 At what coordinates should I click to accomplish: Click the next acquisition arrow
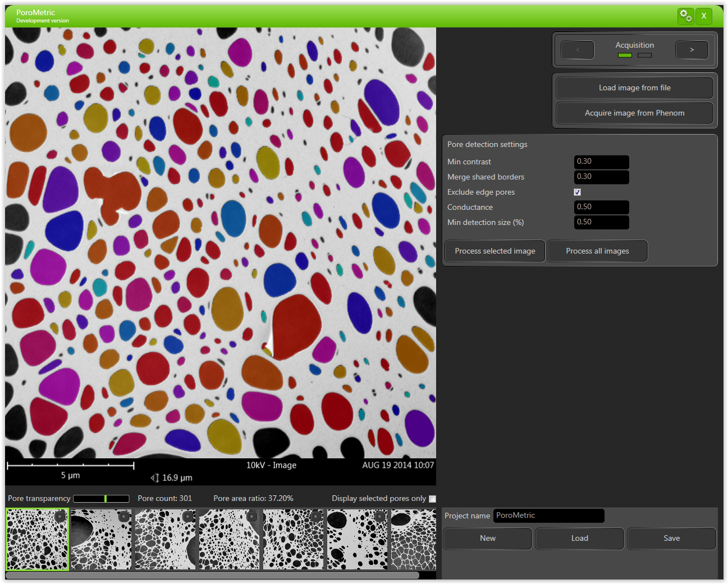(x=692, y=49)
